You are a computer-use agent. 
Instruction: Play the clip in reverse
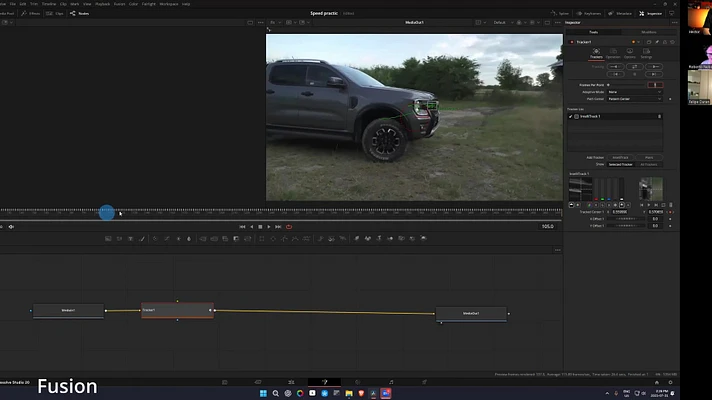[x=252, y=227]
